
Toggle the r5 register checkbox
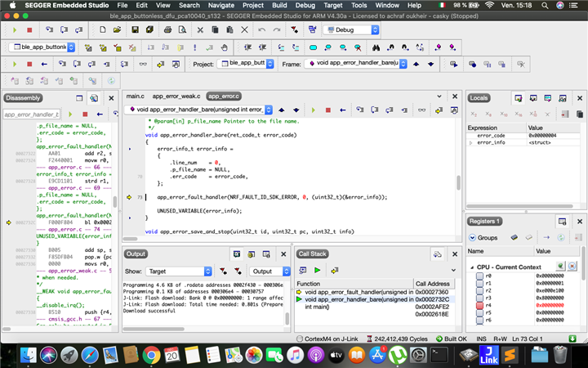(479, 312)
